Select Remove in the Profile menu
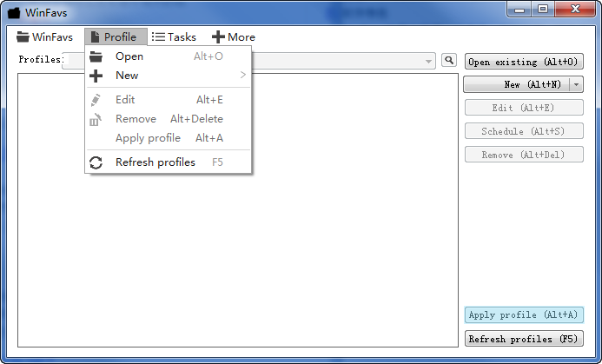 (x=169, y=119)
